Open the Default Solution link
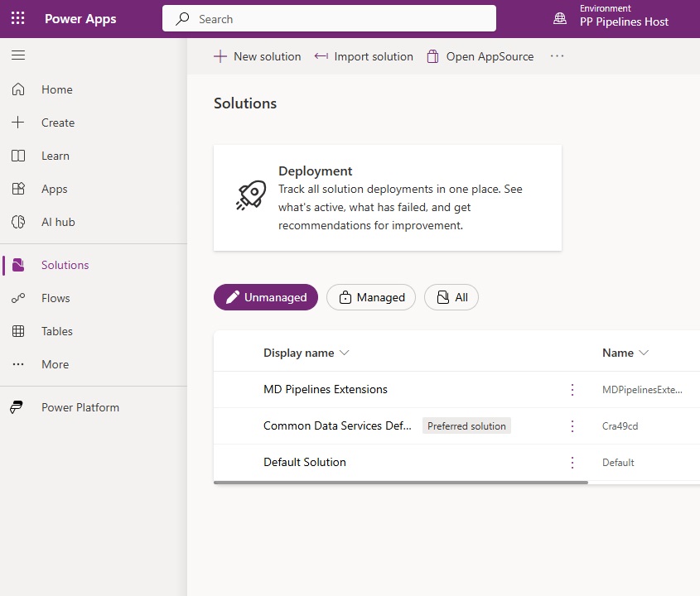This screenshot has width=700, height=596. tap(305, 462)
